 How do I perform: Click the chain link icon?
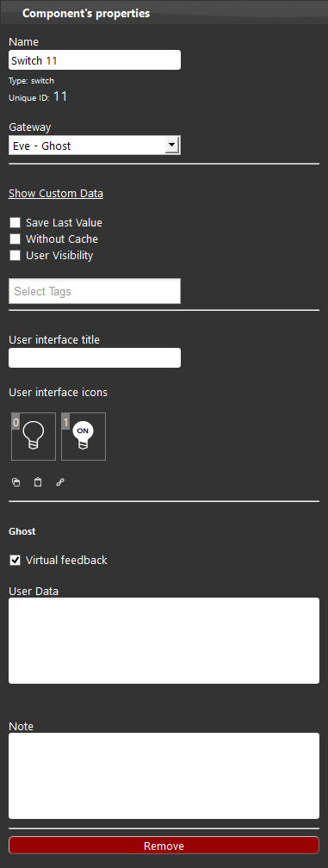(x=59, y=482)
